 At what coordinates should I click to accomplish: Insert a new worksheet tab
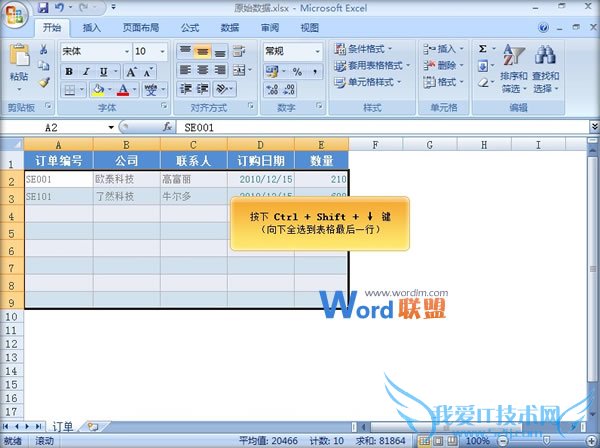93,427
